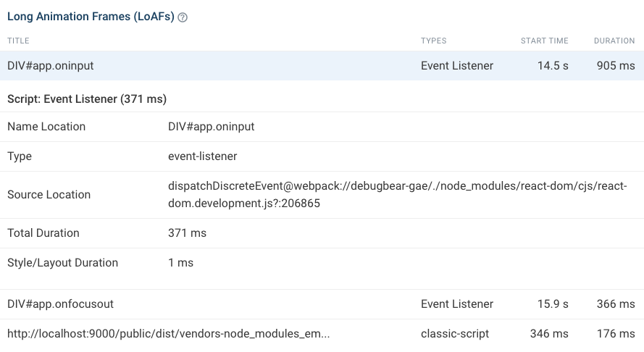
Task: Select the Script: Event Listener (371 ms) heading
Action: (87, 99)
